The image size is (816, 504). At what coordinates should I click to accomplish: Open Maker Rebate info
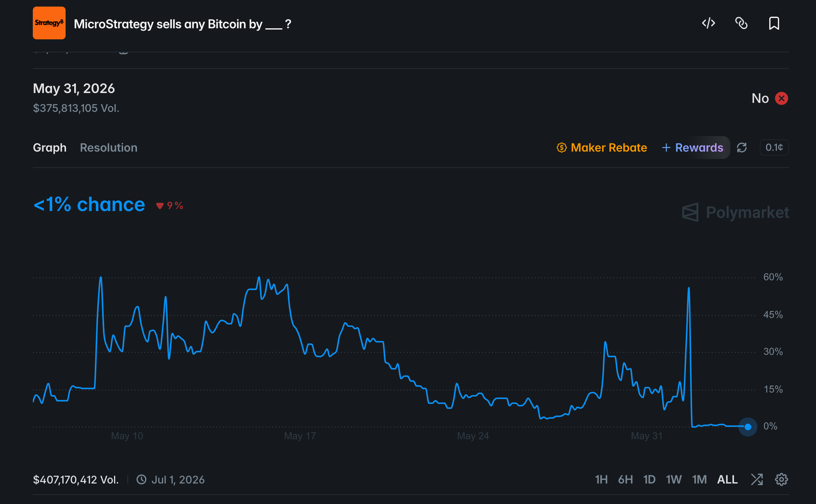tap(602, 148)
